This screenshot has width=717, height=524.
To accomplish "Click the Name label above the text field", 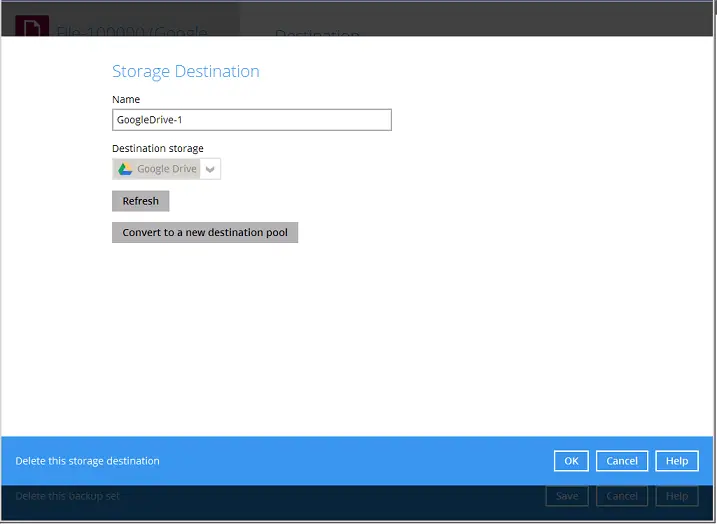I will coord(126,100).
